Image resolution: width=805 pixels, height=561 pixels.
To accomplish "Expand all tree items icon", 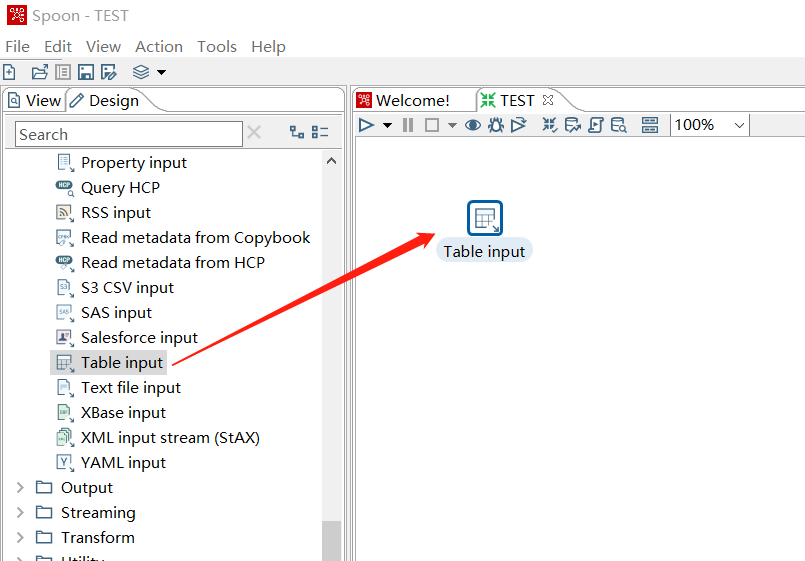I will tap(297, 132).
